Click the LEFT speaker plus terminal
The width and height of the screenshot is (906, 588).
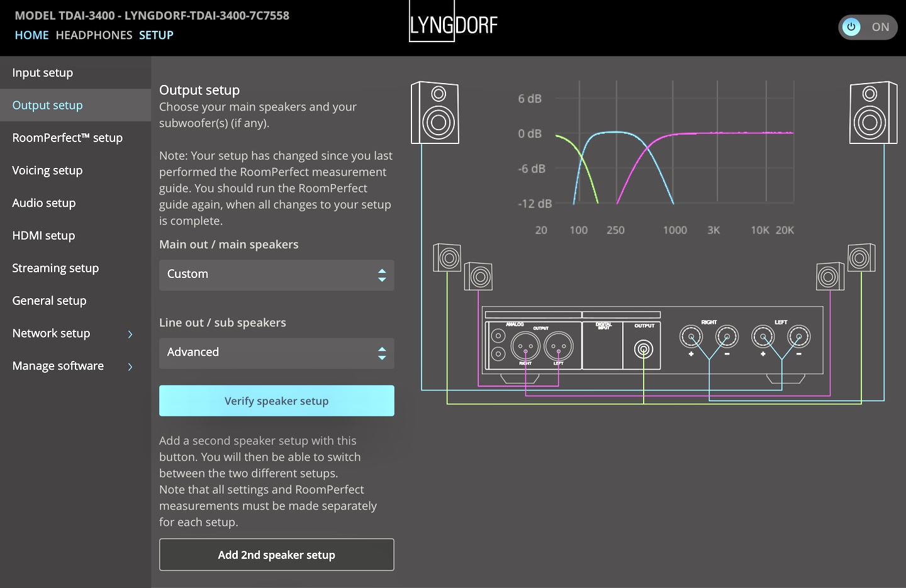coord(763,337)
